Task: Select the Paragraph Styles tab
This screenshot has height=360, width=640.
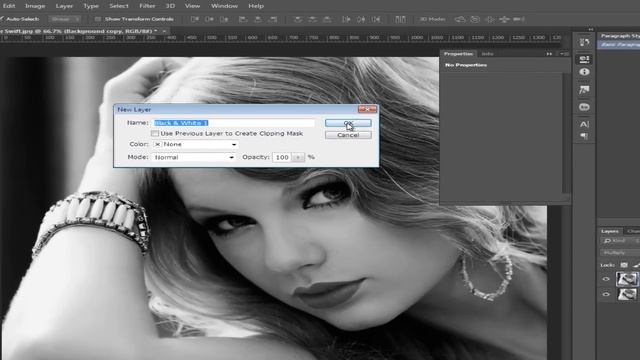Action: (620, 36)
